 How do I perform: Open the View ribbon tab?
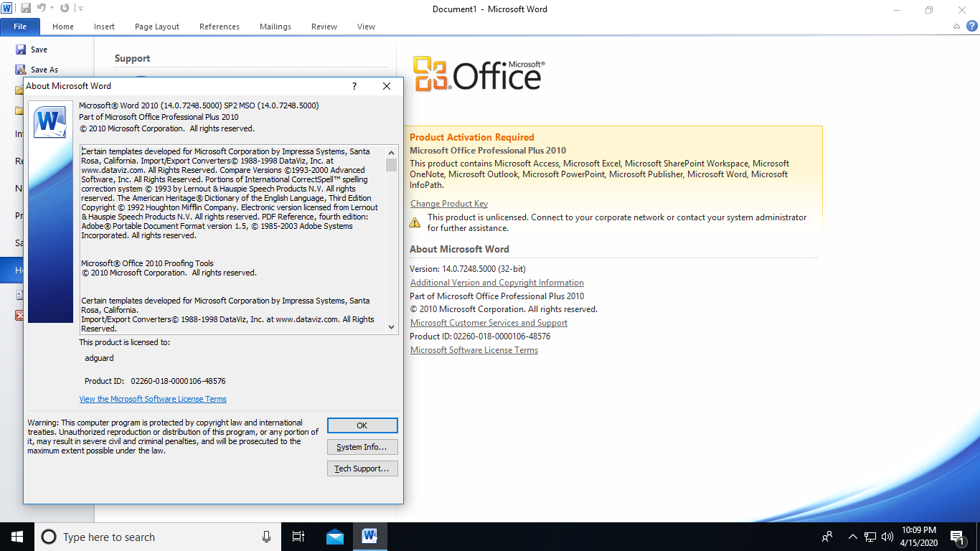pyautogui.click(x=366, y=27)
